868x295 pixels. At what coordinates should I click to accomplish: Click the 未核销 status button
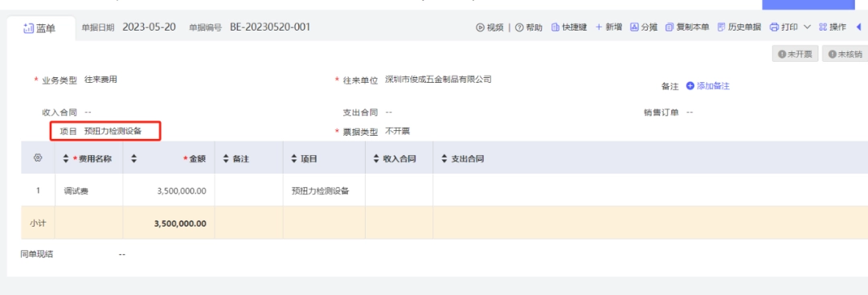[845, 54]
